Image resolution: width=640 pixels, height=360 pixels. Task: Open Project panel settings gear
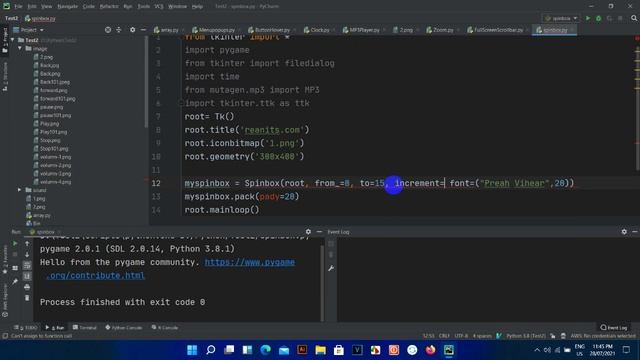(x=132, y=30)
